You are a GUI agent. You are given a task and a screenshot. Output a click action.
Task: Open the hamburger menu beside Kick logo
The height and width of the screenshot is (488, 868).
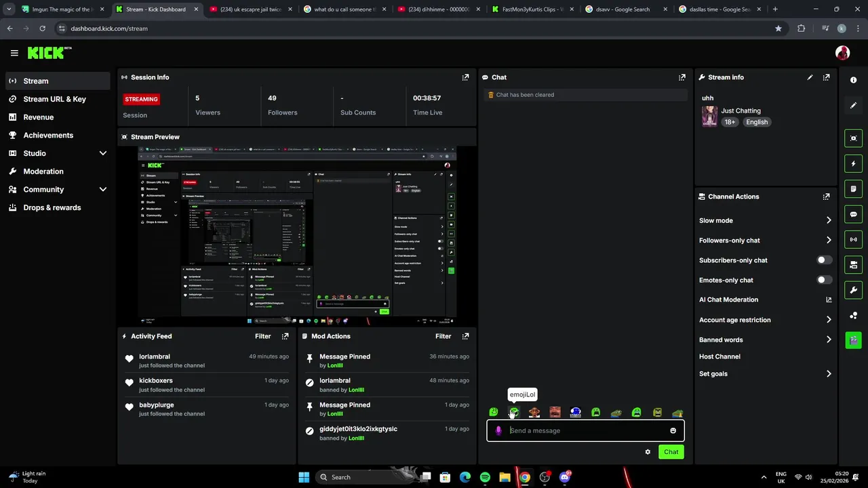[14, 53]
